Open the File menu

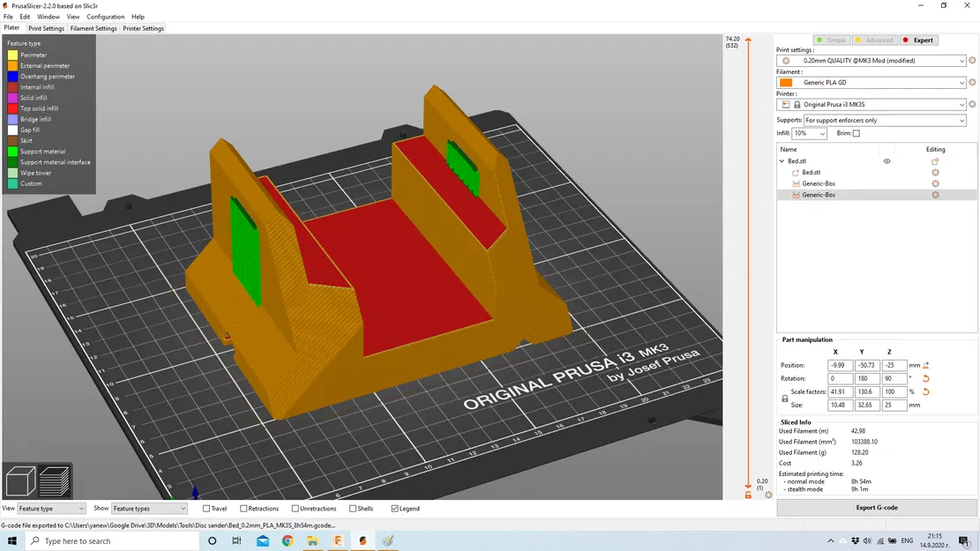pyautogui.click(x=8, y=17)
